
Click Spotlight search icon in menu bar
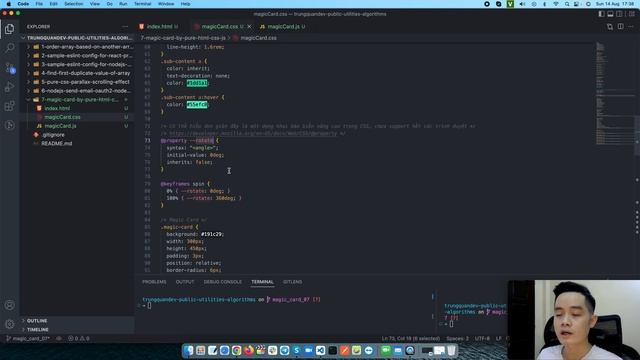[567, 4]
